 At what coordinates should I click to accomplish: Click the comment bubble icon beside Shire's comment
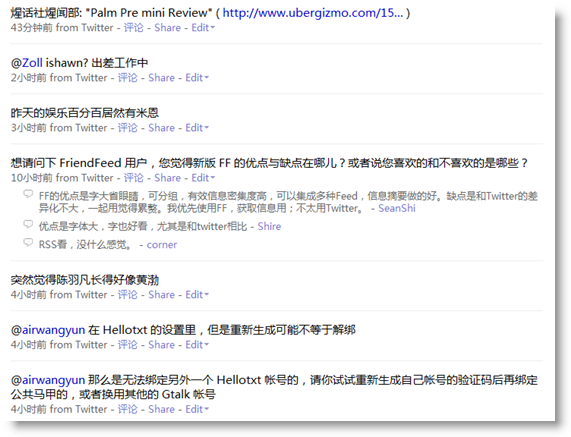click(28, 224)
